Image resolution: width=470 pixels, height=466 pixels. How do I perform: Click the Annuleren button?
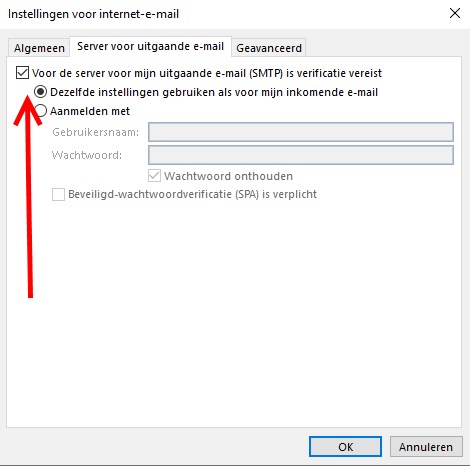[x=426, y=447]
